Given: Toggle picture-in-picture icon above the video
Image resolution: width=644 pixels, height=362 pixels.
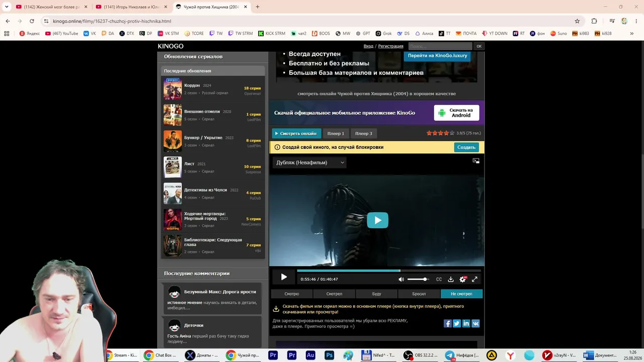Looking at the screenshot, I should tap(476, 161).
